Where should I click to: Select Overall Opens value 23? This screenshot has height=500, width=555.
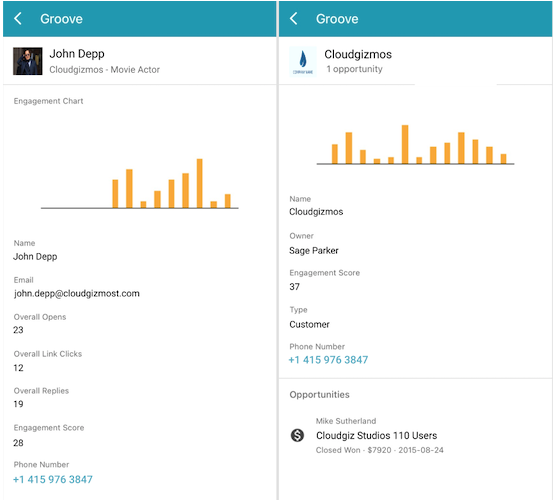[18, 330]
